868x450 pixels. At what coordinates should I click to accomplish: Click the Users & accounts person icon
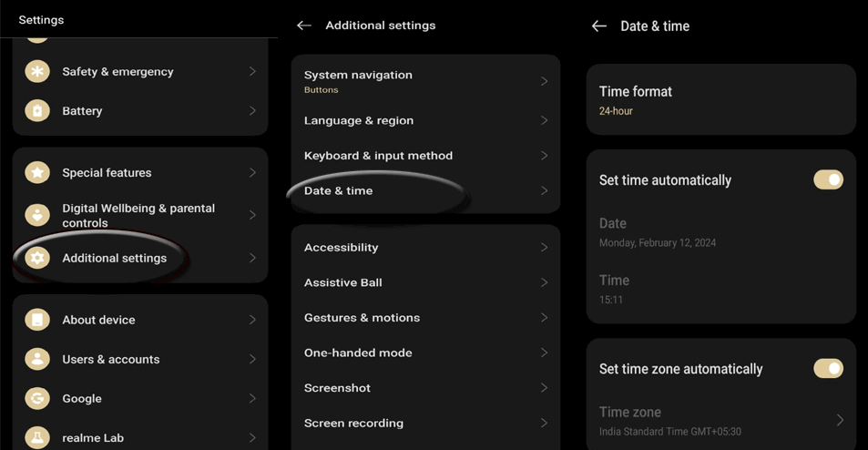[x=37, y=359]
